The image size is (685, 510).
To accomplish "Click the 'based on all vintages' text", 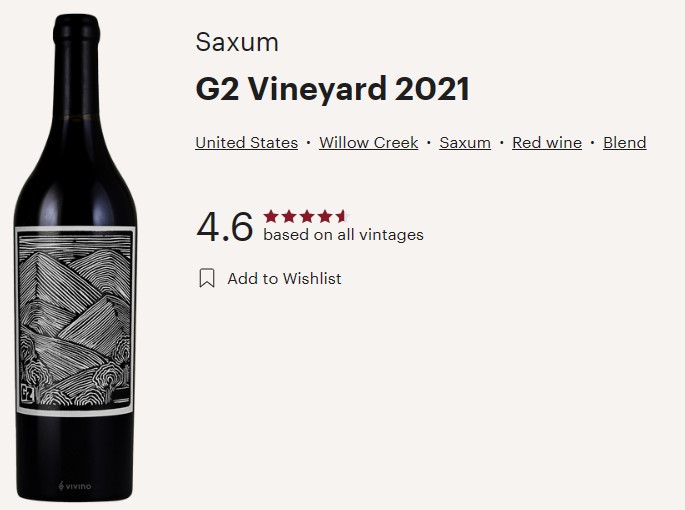I will pos(343,235).
